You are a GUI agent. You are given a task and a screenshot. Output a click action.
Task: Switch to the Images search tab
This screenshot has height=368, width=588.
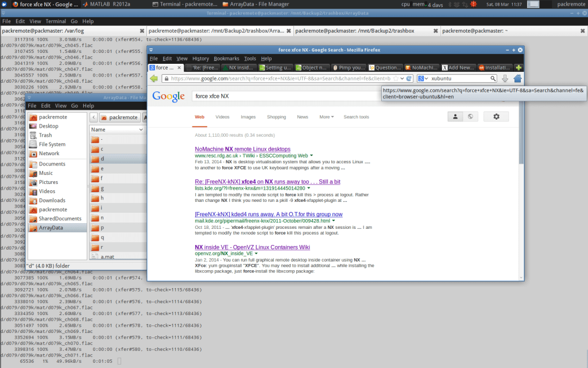pos(248,117)
